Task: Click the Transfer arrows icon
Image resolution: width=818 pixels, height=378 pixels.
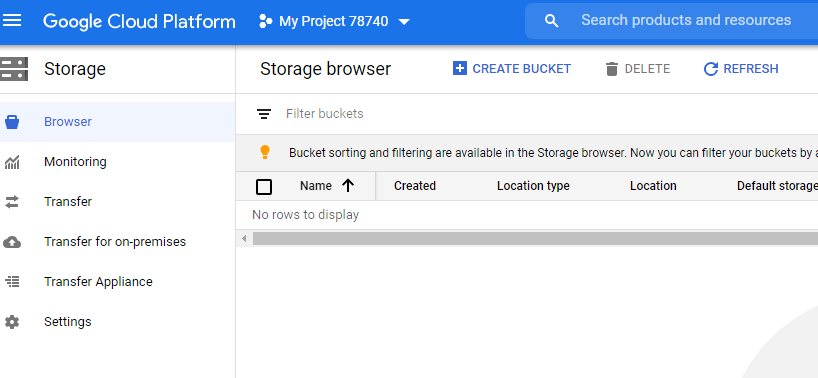Action: point(12,202)
